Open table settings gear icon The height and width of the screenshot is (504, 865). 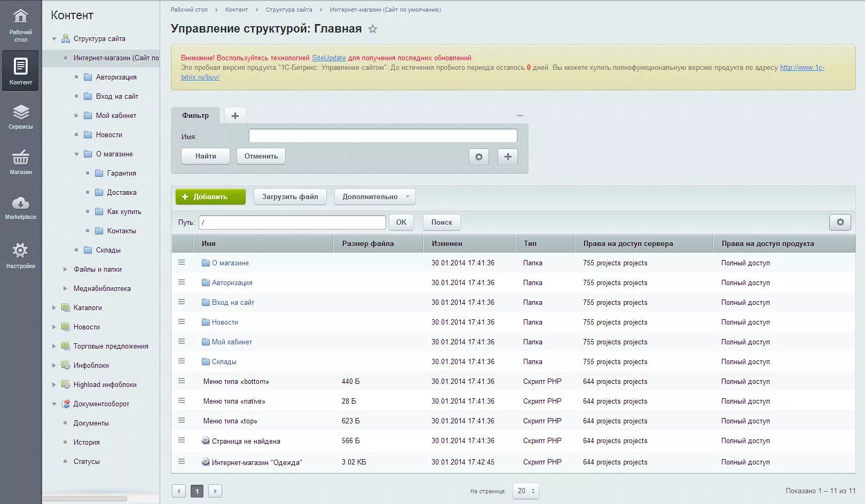tap(840, 222)
